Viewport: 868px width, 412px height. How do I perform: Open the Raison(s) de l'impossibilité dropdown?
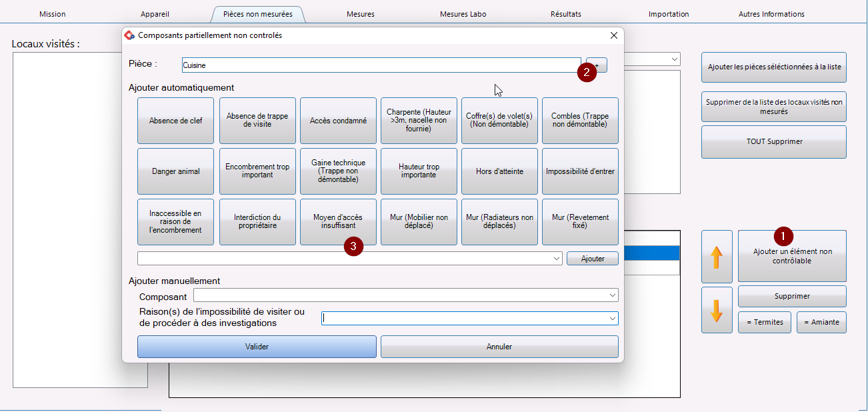pos(612,319)
